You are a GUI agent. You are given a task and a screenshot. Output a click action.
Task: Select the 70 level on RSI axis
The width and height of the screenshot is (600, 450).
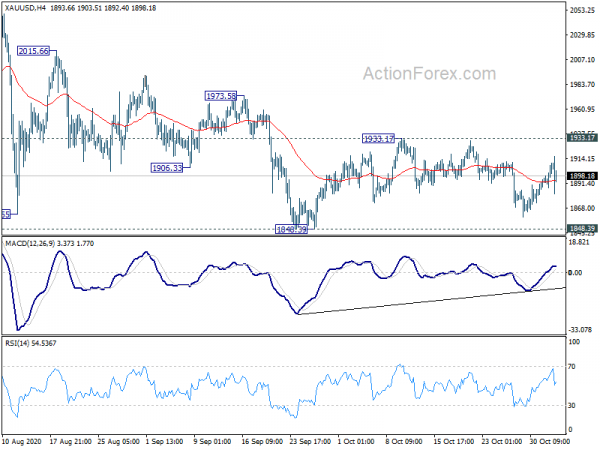pyautogui.click(x=574, y=368)
